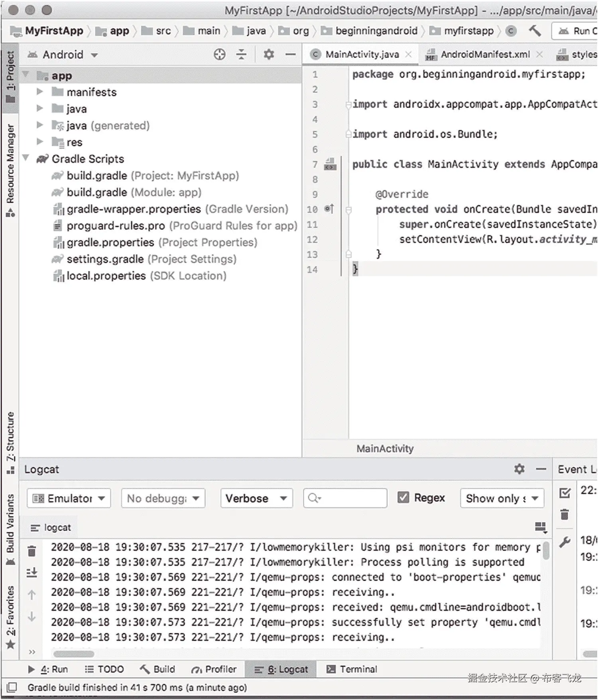This screenshot has width=598, height=700.
Task: Show more Logcat actions chevrons
Action: [x=32, y=652]
